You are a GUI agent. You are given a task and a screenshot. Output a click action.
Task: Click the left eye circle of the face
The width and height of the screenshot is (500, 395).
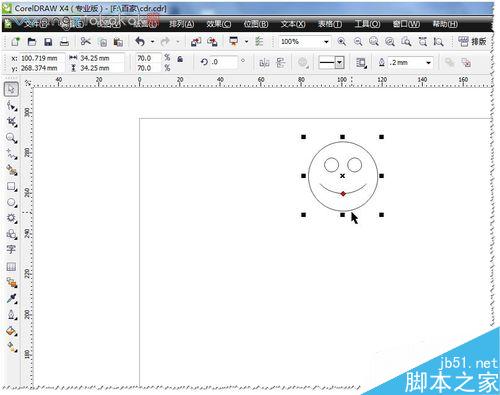(331, 165)
